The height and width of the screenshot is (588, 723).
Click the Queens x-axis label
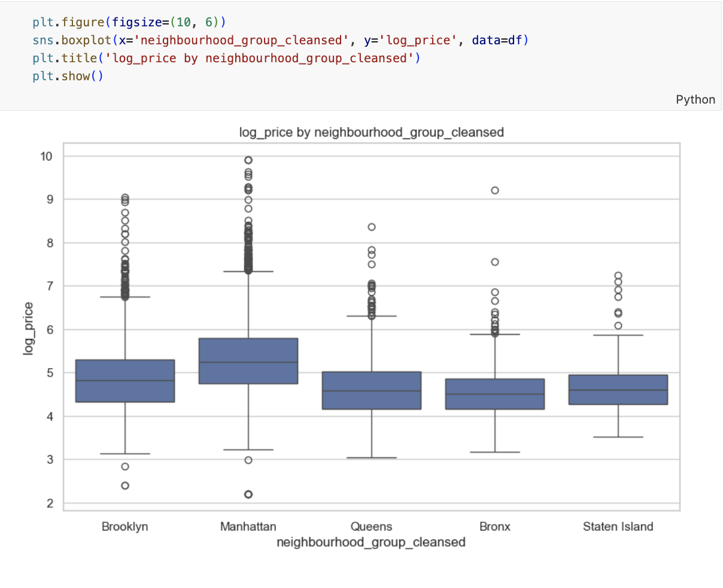click(x=371, y=526)
